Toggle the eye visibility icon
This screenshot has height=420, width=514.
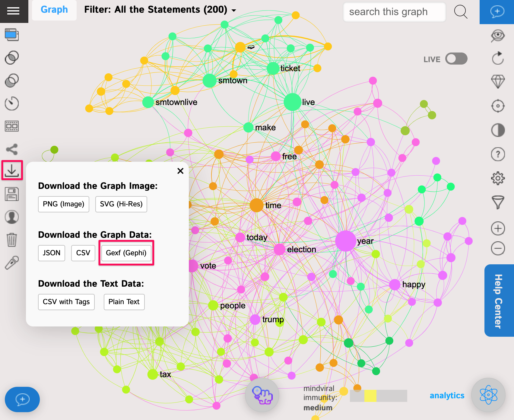pos(498,36)
